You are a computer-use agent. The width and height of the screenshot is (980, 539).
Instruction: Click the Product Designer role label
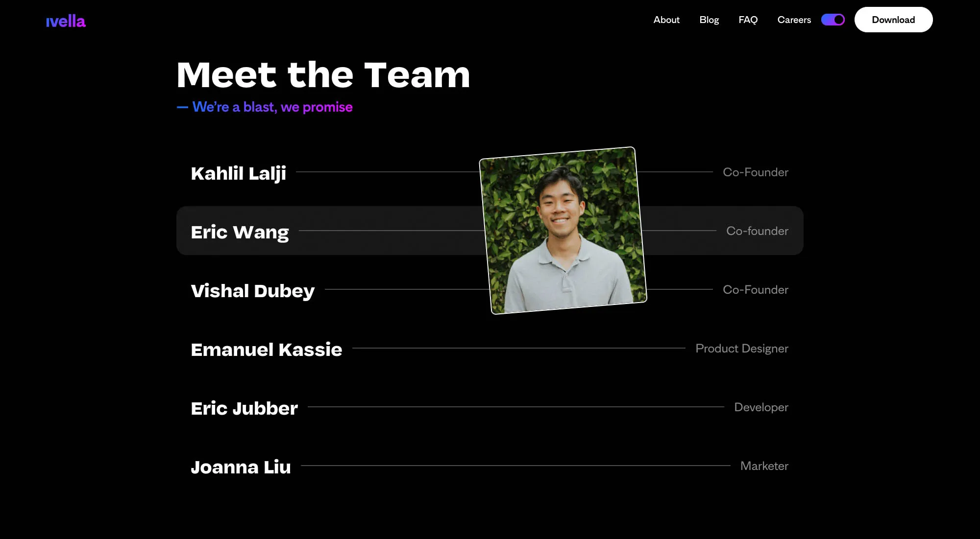(x=741, y=348)
